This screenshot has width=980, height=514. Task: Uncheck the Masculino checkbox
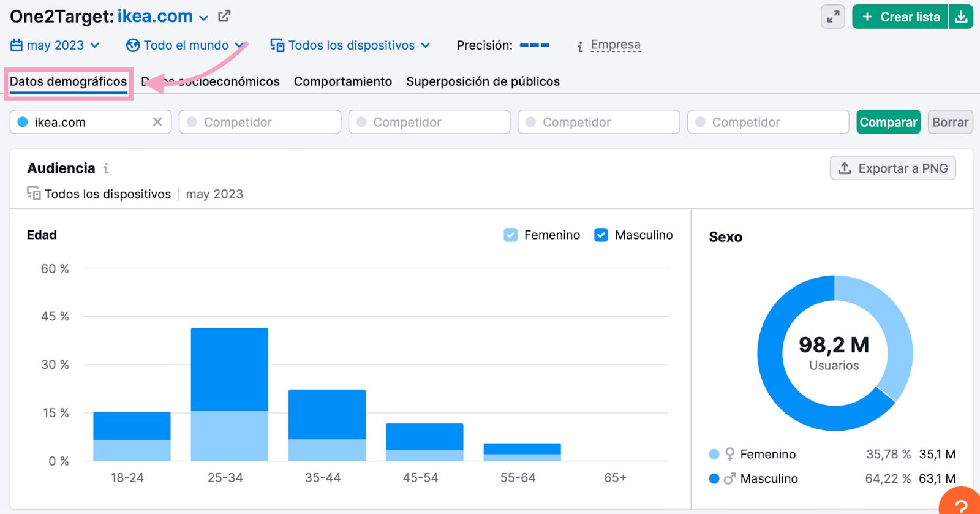pyautogui.click(x=601, y=235)
